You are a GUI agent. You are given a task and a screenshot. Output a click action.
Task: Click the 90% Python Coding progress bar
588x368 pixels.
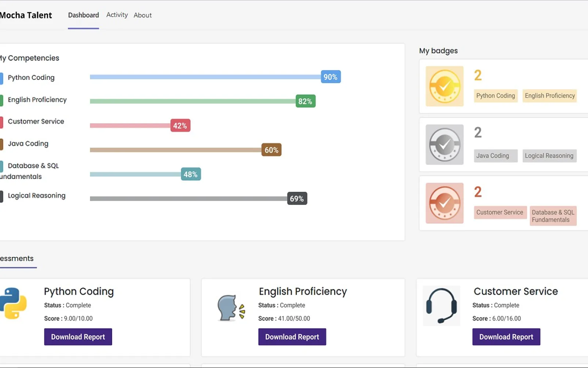point(215,77)
